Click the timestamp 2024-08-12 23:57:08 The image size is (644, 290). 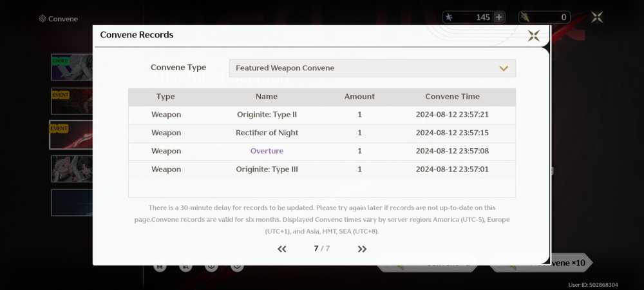[x=452, y=151]
